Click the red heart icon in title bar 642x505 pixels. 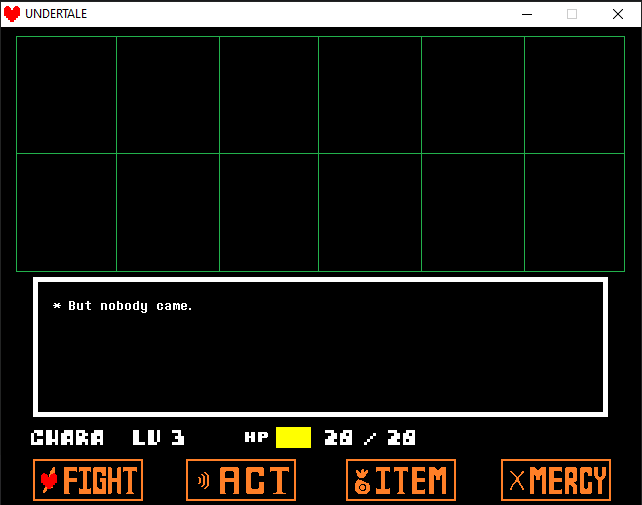(12, 14)
